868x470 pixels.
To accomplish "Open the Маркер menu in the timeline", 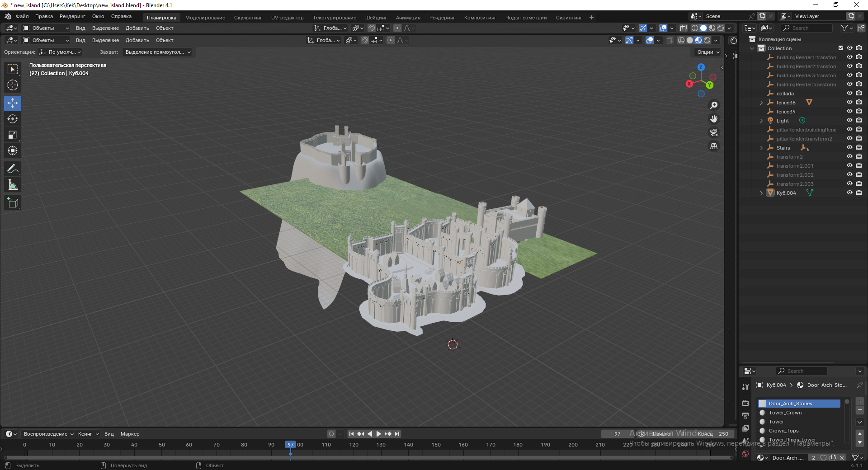I will pyautogui.click(x=130, y=434).
